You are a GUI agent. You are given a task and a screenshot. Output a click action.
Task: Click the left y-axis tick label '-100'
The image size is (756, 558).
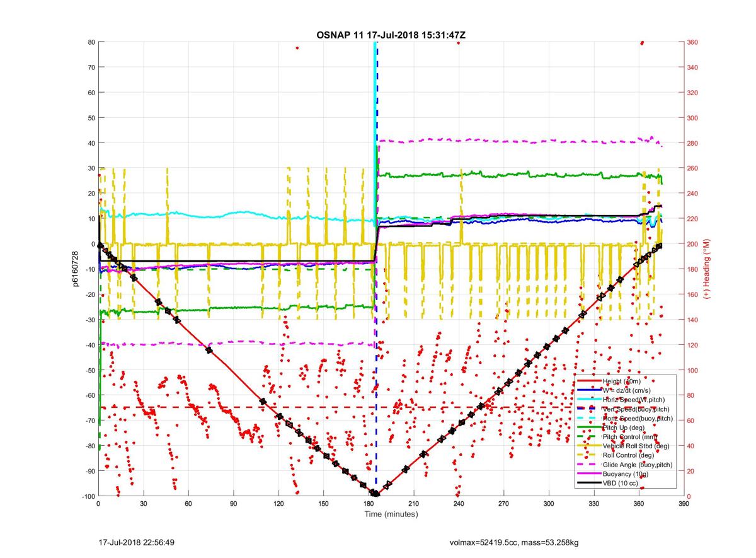coord(88,496)
